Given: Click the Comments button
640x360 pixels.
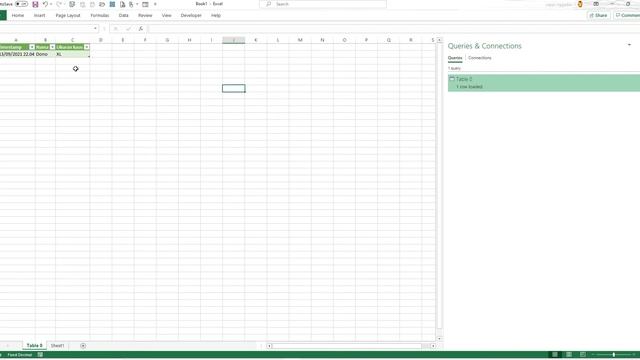Looking at the screenshot, I should (x=627, y=16).
